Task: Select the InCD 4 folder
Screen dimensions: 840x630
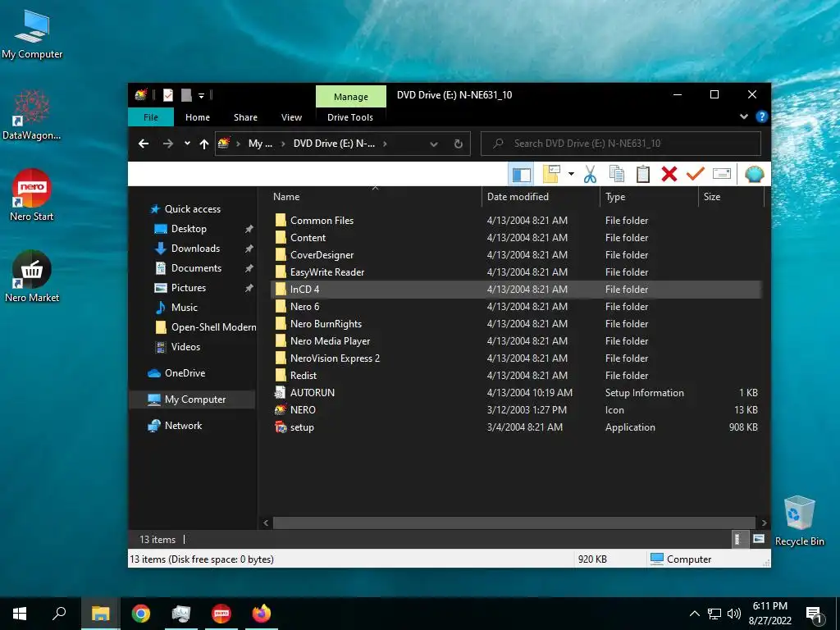Action: click(x=516, y=290)
